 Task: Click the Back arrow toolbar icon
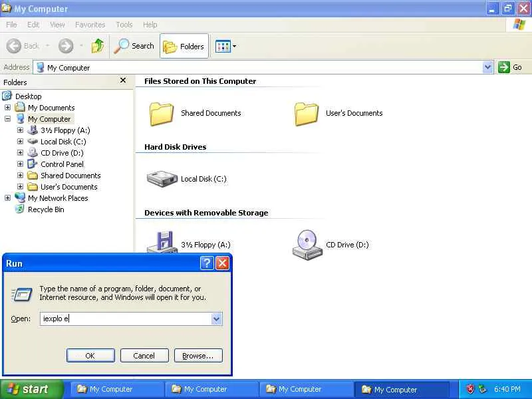(x=14, y=46)
